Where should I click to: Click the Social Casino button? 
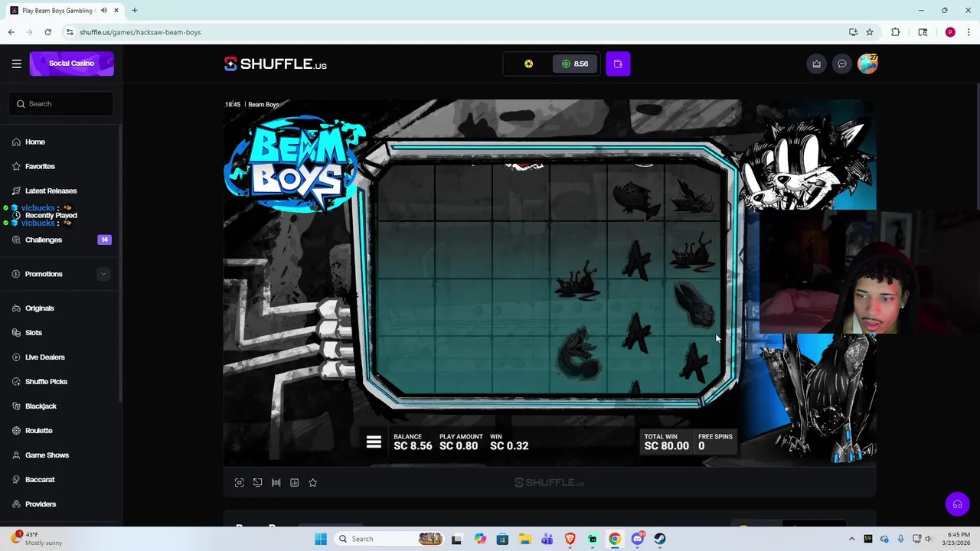click(x=72, y=64)
